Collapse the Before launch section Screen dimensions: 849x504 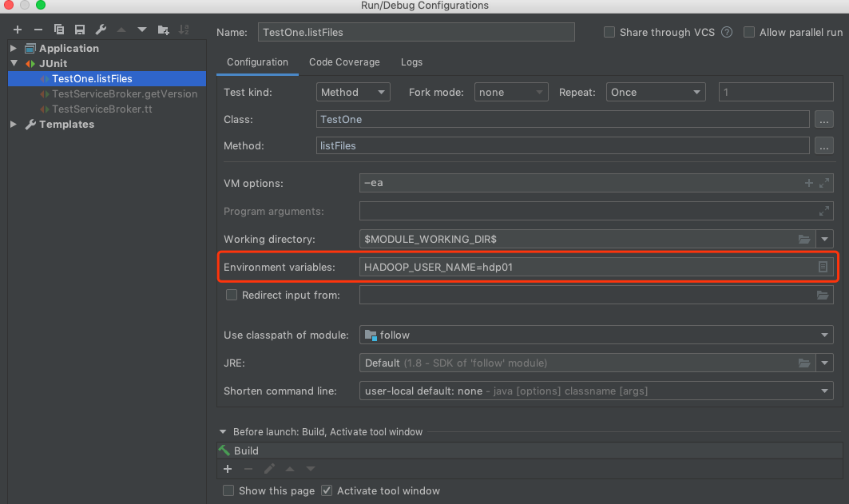click(222, 431)
